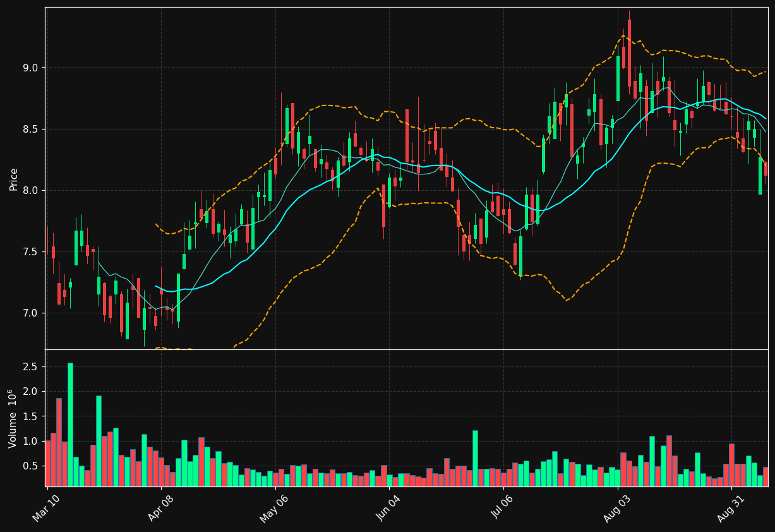The height and width of the screenshot is (532, 775).
Task: Click the 8.0 price axis tick
Action: click(32, 190)
